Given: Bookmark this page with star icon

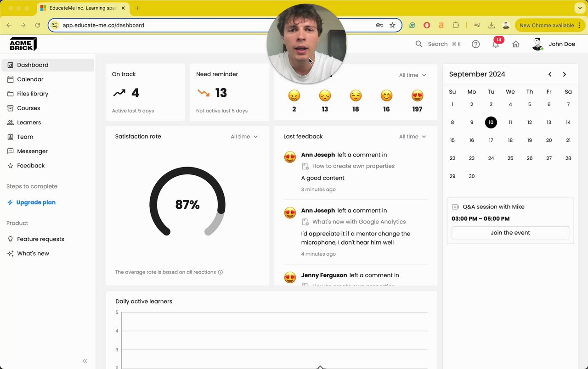Looking at the screenshot, I should coord(392,25).
